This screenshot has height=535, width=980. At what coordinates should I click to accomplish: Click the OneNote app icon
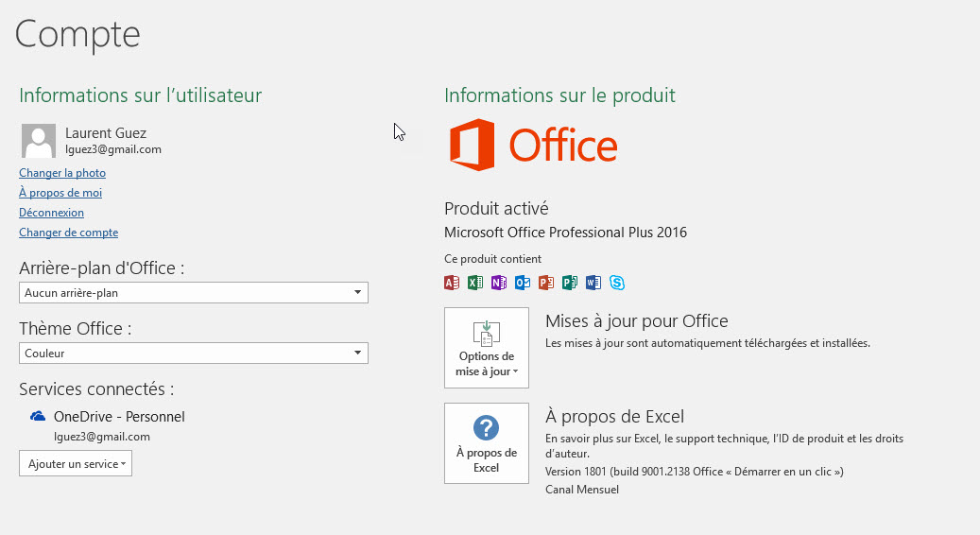click(x=499, y=283)
